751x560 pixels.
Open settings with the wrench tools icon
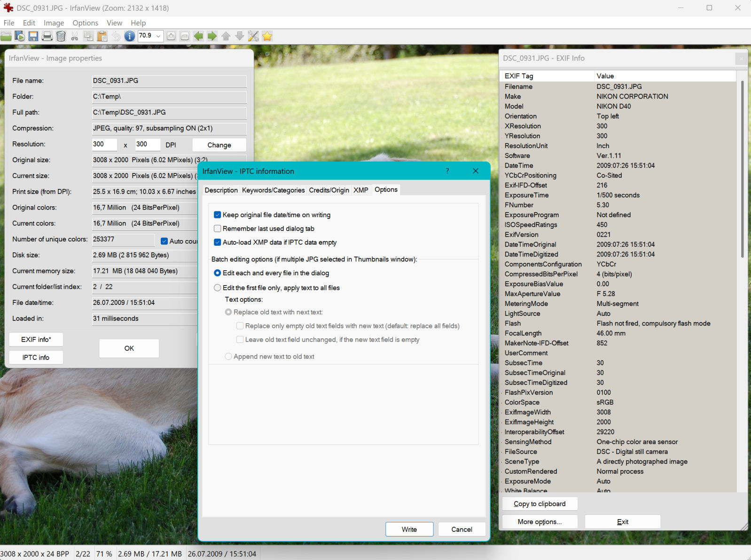253,36
